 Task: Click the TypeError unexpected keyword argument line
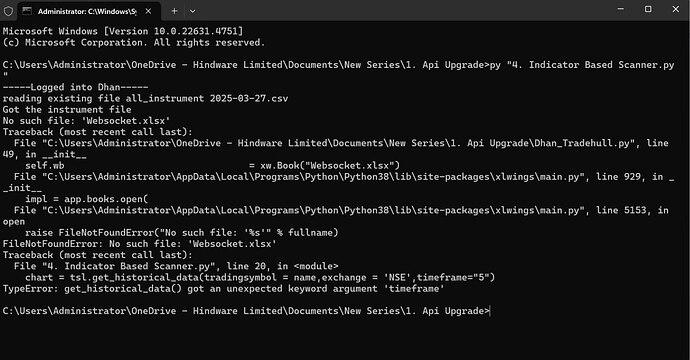[x=224, y=289]
